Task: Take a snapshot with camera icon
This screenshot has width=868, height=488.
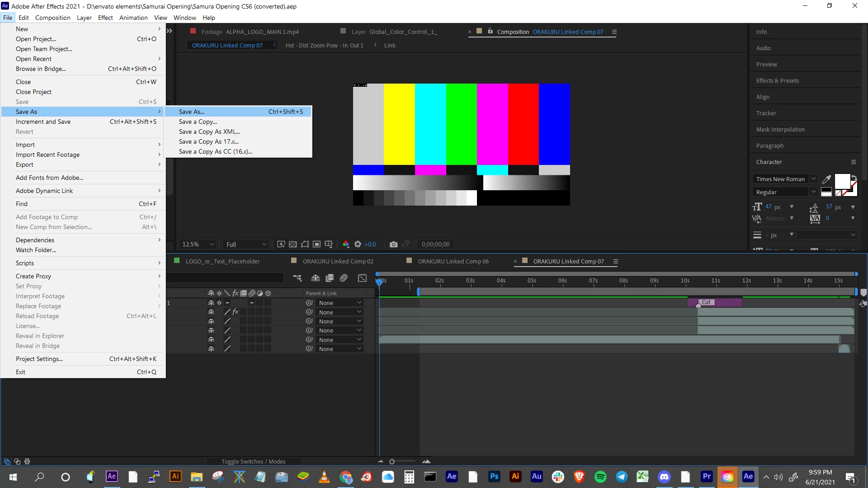Action: (393, 244)
